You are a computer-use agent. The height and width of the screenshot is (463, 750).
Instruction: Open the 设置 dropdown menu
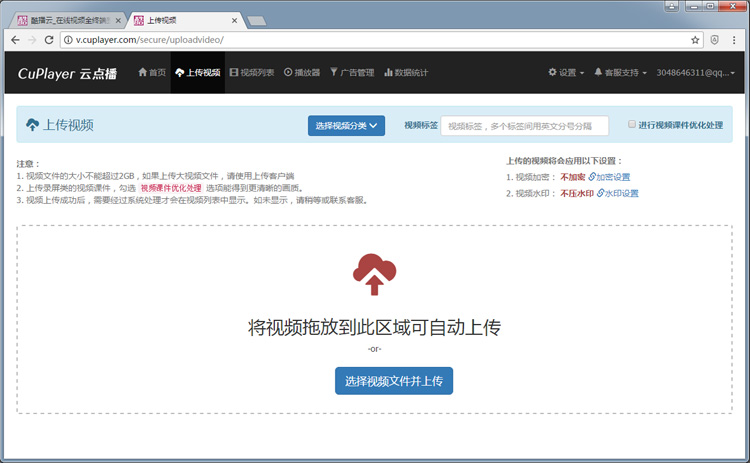[566, 73]
